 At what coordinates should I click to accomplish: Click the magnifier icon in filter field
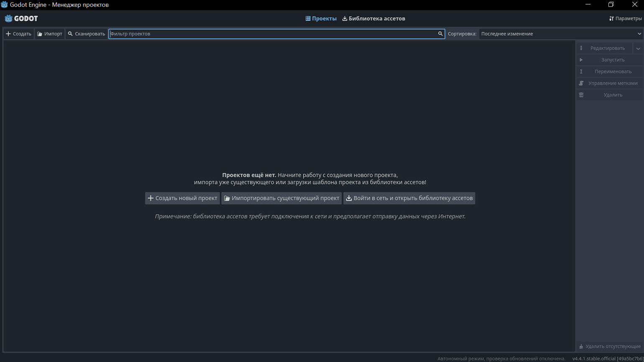click(440, 34)
